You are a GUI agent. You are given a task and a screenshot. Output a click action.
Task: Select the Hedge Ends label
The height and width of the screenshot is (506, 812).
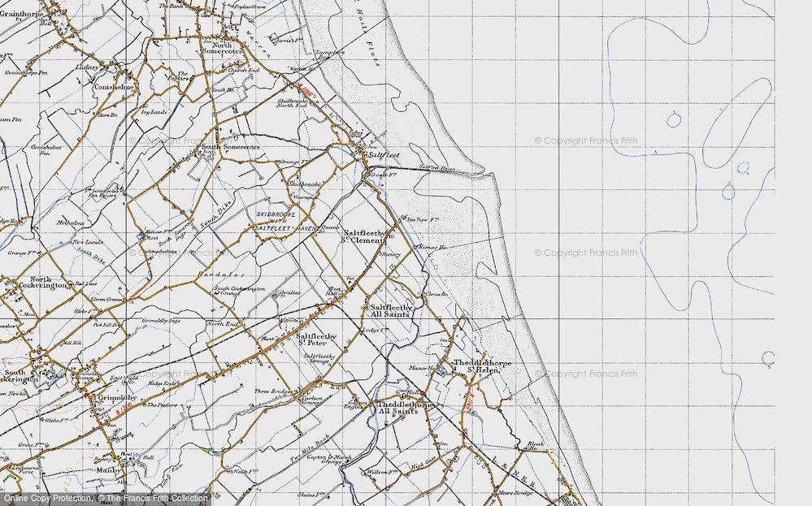(x=162, y=383)
